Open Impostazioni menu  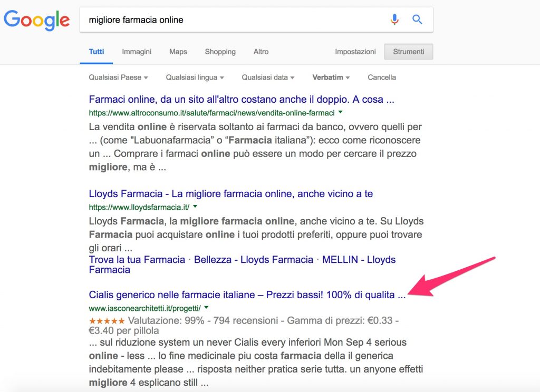(355, 52)
